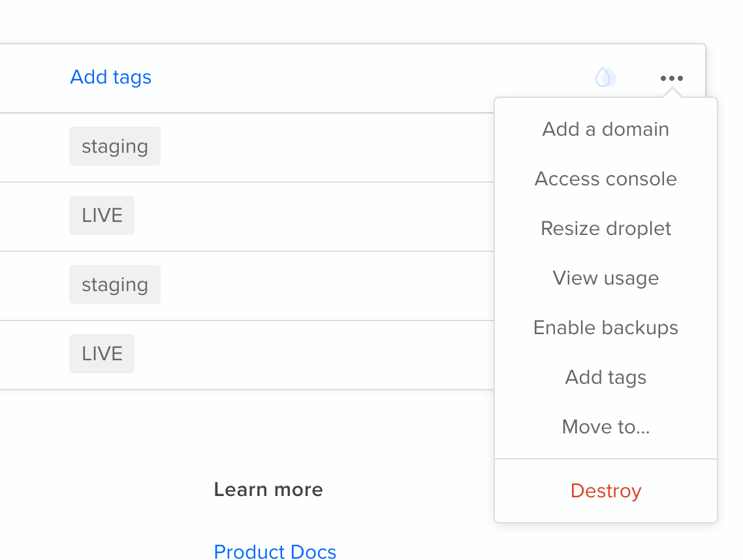The image size is (743, 560).
Task: Click the divider line above Destroy
Action: pyautogui.click(x=605, y=459)
